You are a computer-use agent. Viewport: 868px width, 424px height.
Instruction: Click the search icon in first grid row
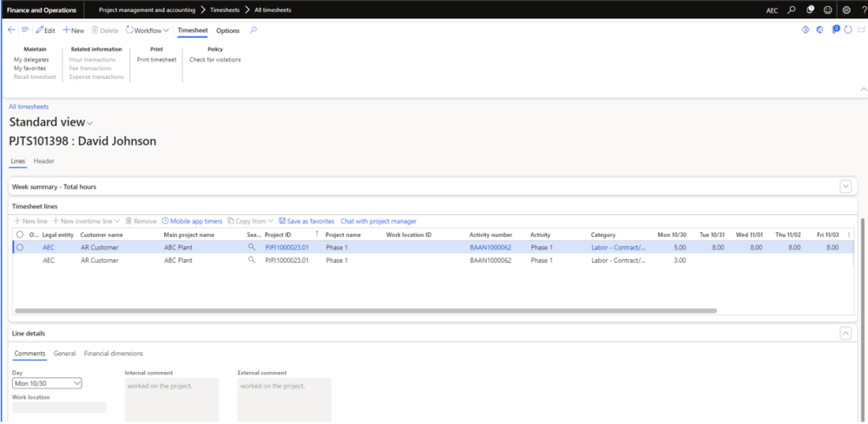(252, 247)
